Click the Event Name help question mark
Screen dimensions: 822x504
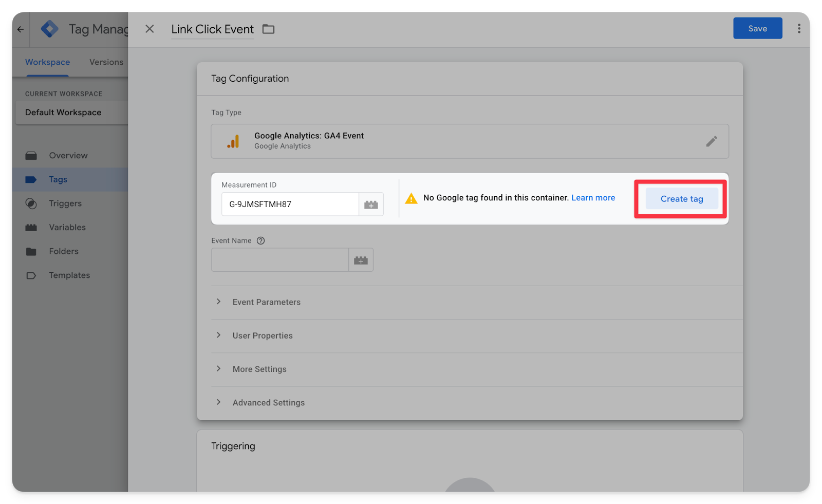260,240
